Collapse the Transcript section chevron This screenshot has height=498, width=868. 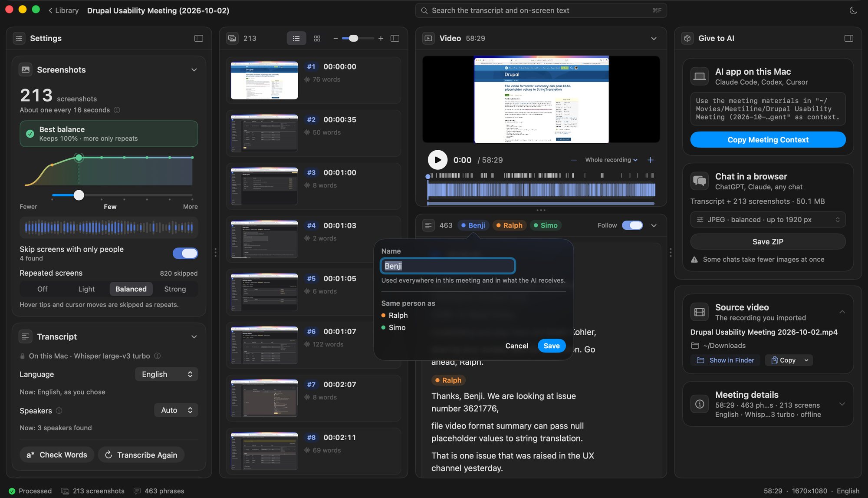point(194,336)
